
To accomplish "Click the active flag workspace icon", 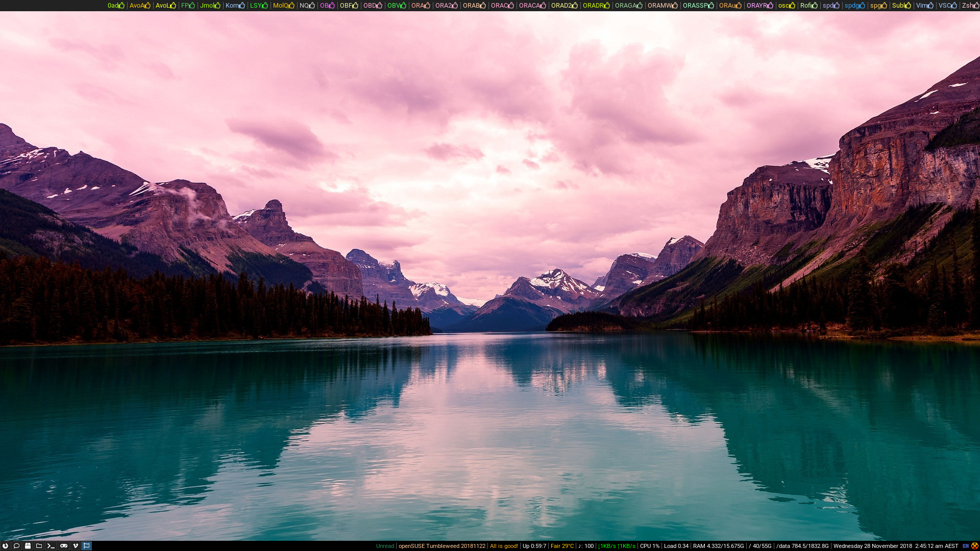I will coord(87,546).
